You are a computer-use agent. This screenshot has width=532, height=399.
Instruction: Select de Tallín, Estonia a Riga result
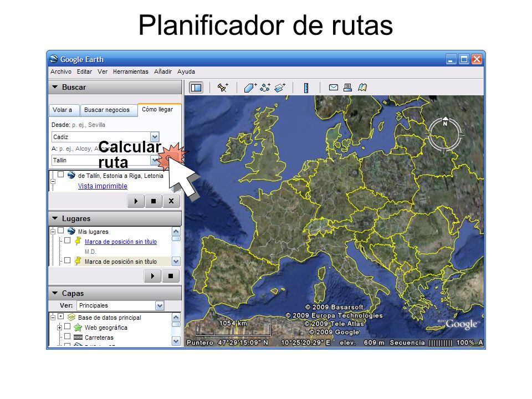pos(121,176)
